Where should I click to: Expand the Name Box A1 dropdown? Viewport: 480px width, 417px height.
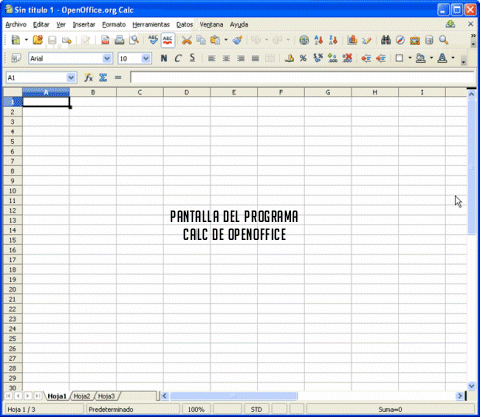71,78
